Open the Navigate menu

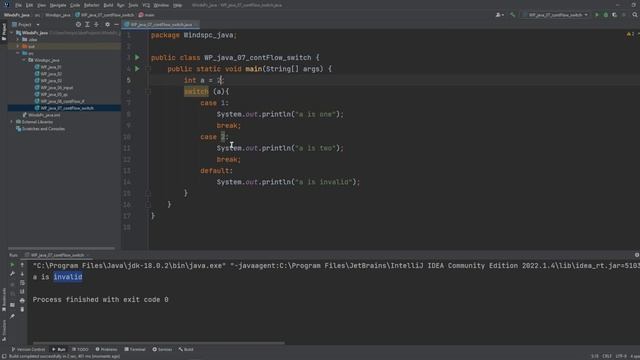pos(58,5)
